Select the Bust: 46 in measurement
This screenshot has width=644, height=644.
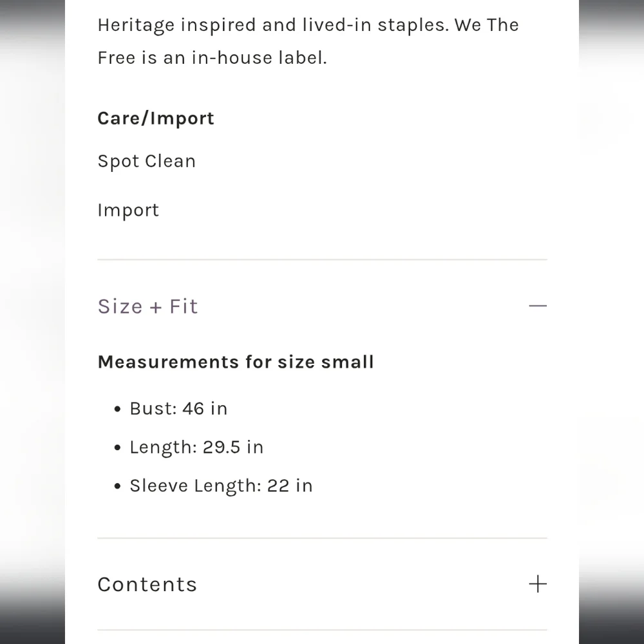pos(178,409)
